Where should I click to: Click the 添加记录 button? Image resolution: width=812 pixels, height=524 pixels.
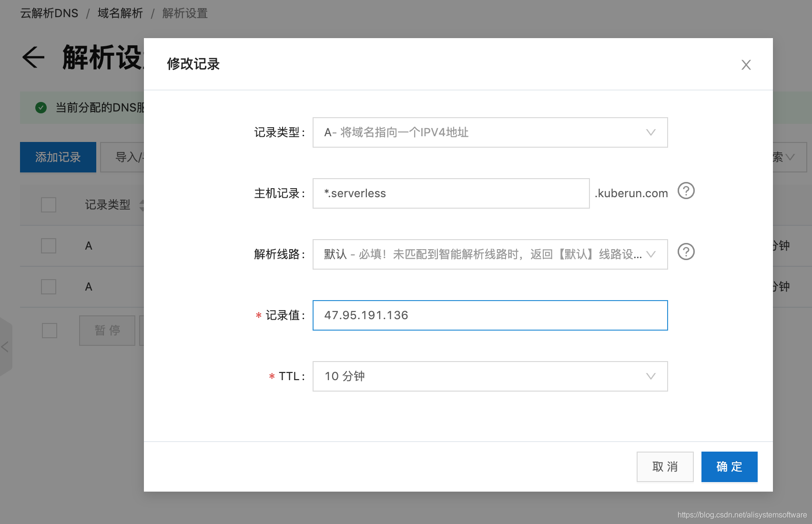[58, 157]
